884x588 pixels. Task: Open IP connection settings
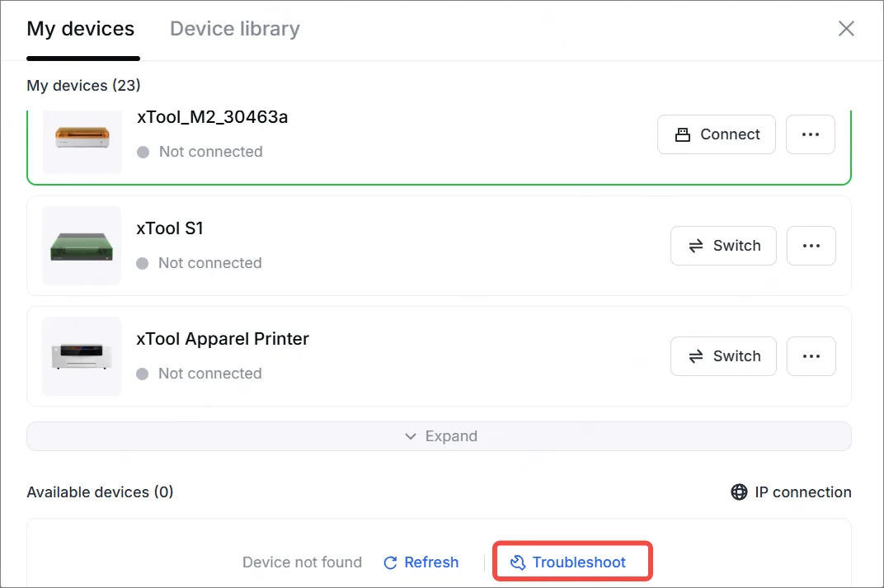coord(791,492)
